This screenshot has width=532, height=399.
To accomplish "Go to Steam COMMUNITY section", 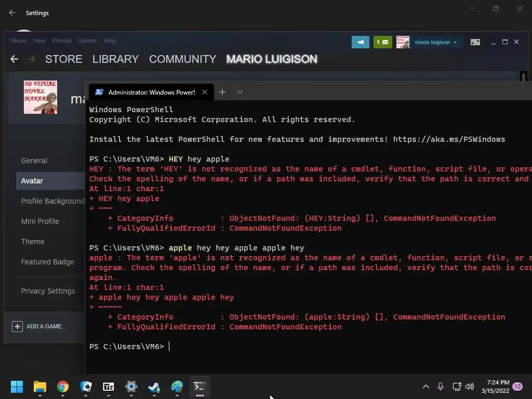I will [182, 59].
